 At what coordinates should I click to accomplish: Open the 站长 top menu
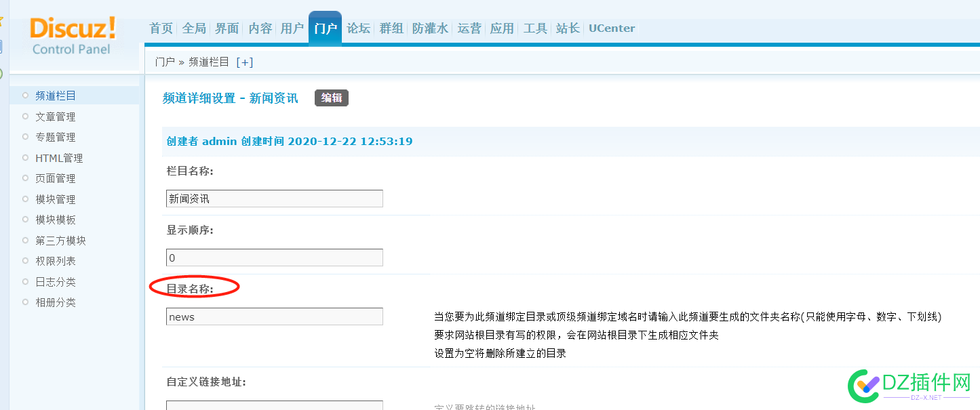(x=568, y=28)
